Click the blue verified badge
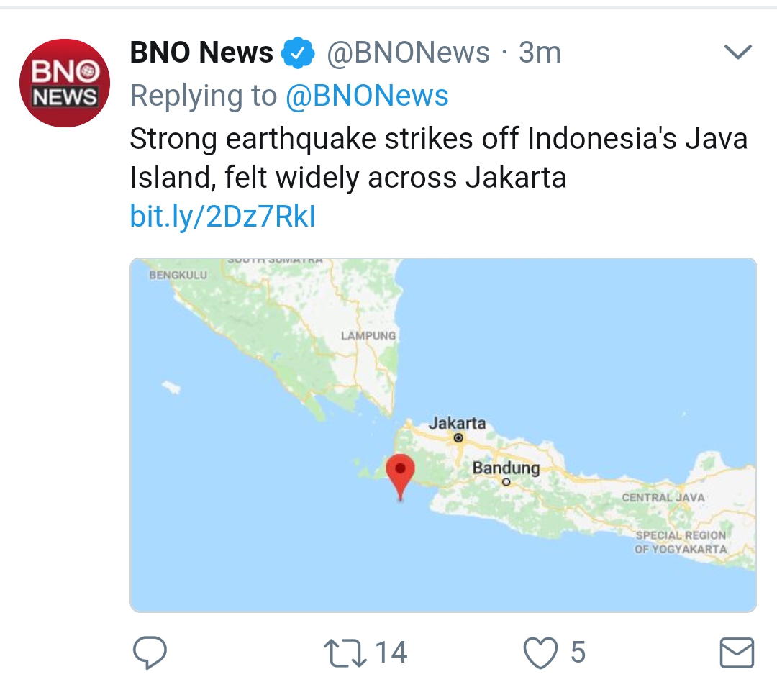The width and height of the screenshot is (777, 700). coord(299,53)
